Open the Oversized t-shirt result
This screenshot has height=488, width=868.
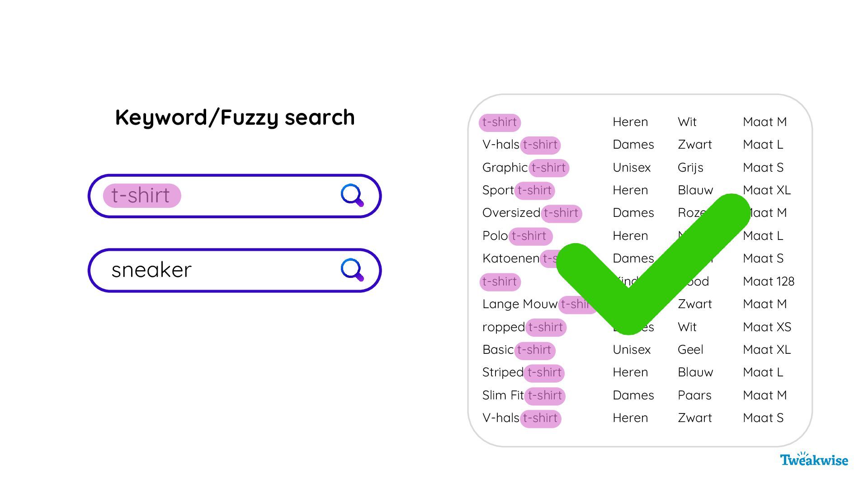coord(531,213)
